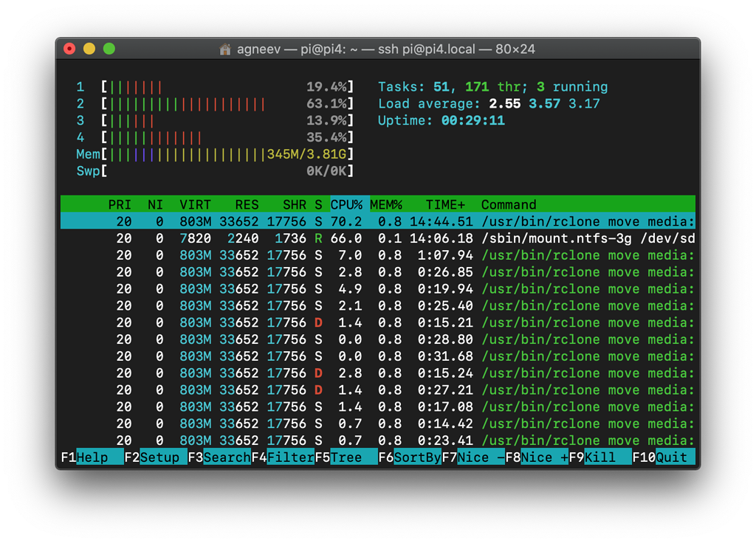Select the rclone row with time 0:15.21

378,323
